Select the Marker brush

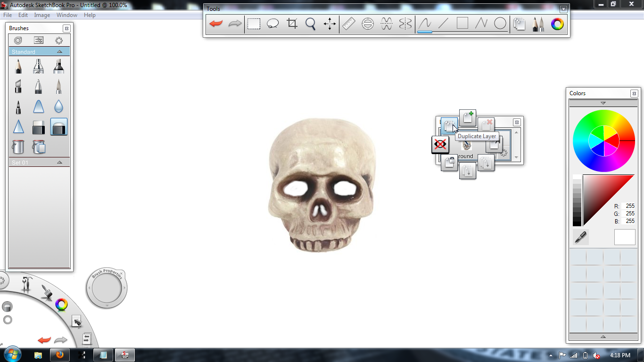[59, 66]
